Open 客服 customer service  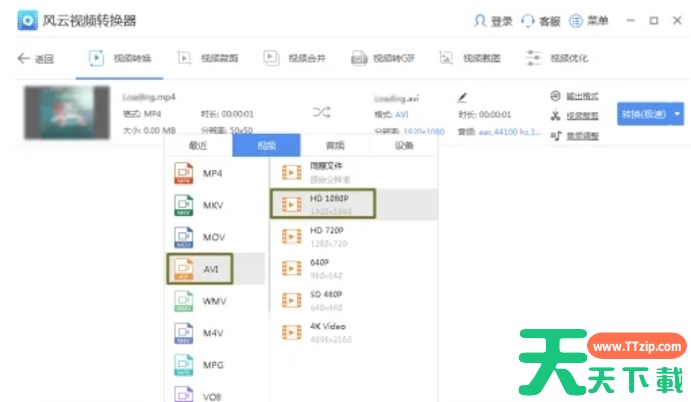coord(540,21)
